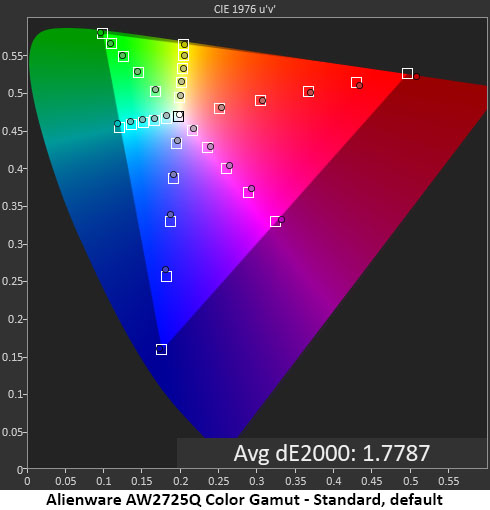Click the 0.15 label on vertical axis
This screenshot has height=510, width=490.
(x=12, y=357)
